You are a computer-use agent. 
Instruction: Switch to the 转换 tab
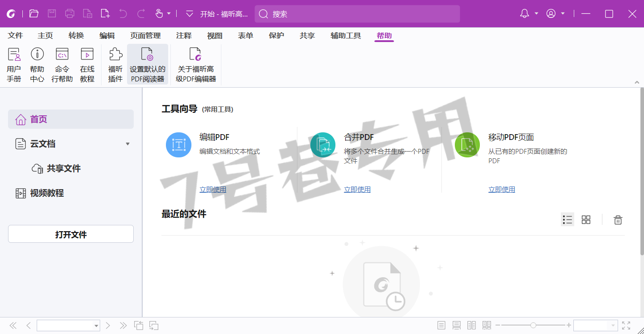pyautogui.click(x=76, y=36)
